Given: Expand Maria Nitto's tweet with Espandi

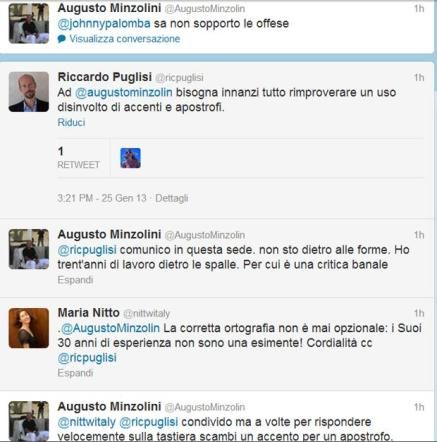Looking at the screenshot, I should [75, 372].
